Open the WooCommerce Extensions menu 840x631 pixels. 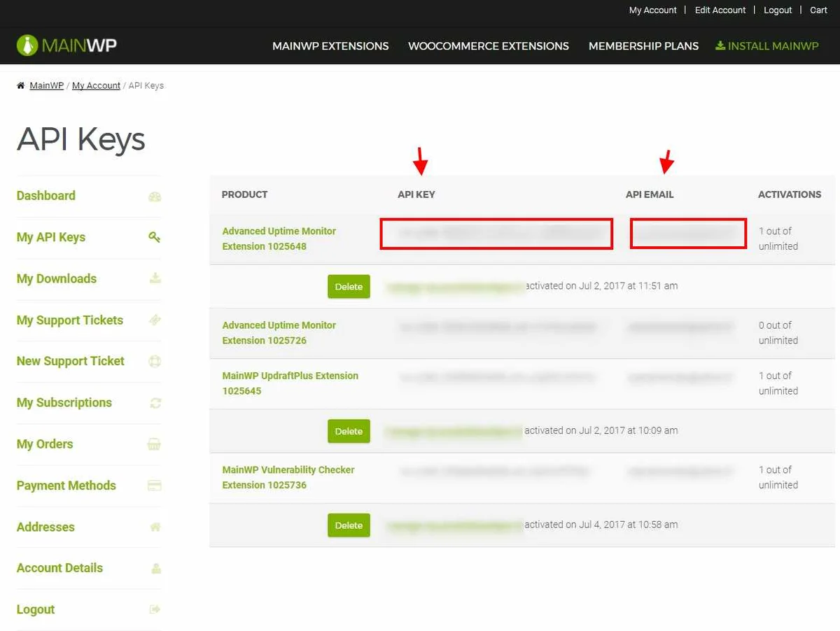pyautogui.click(x=489, y=46)
